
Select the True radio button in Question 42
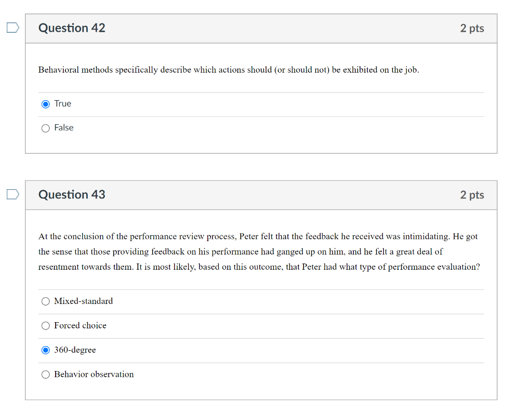[46, 104]
